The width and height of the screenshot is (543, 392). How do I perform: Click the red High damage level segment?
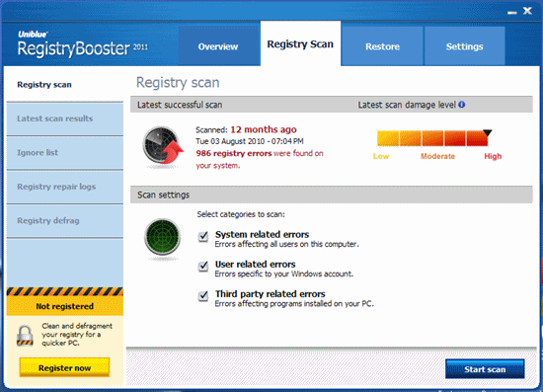tap(477, 138)
